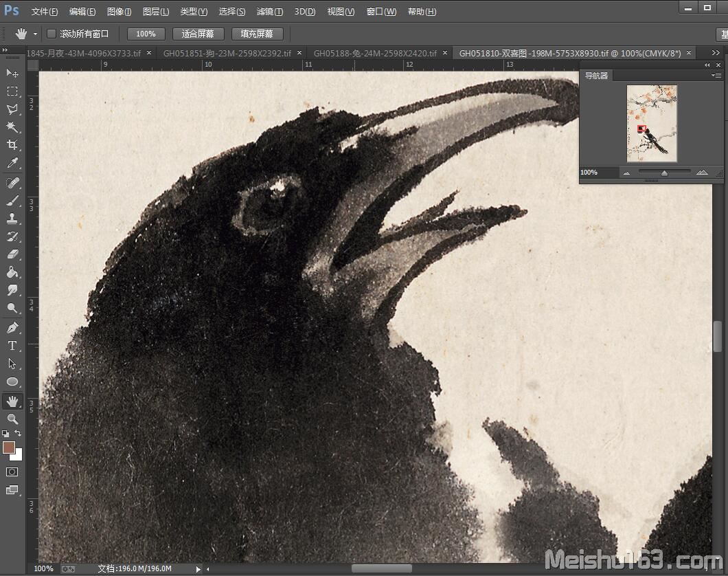Toggle Quick Mask mode
The width and height of the screenshot is (728, 576).
pyautogui.click(x=12, y=472)
